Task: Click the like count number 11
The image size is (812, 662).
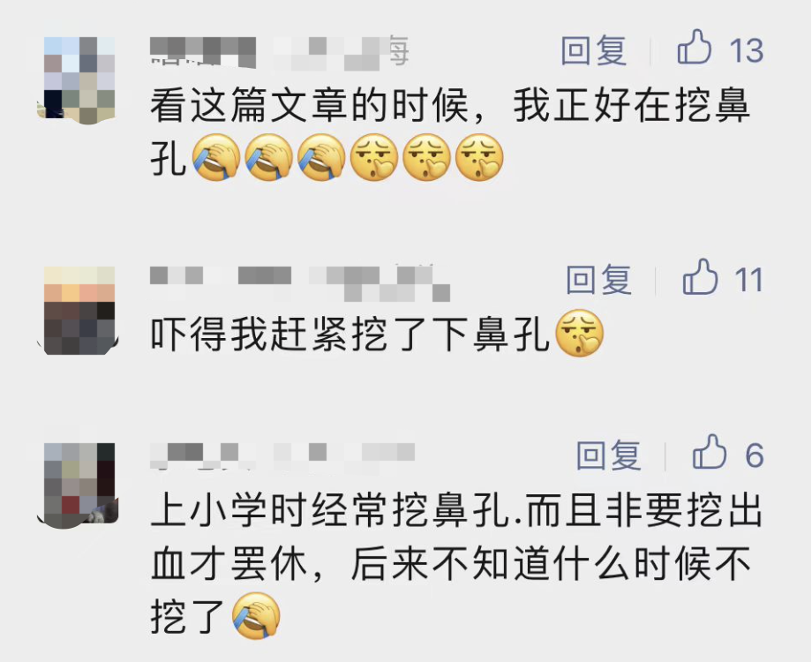Action: click(x=748, y=280)
